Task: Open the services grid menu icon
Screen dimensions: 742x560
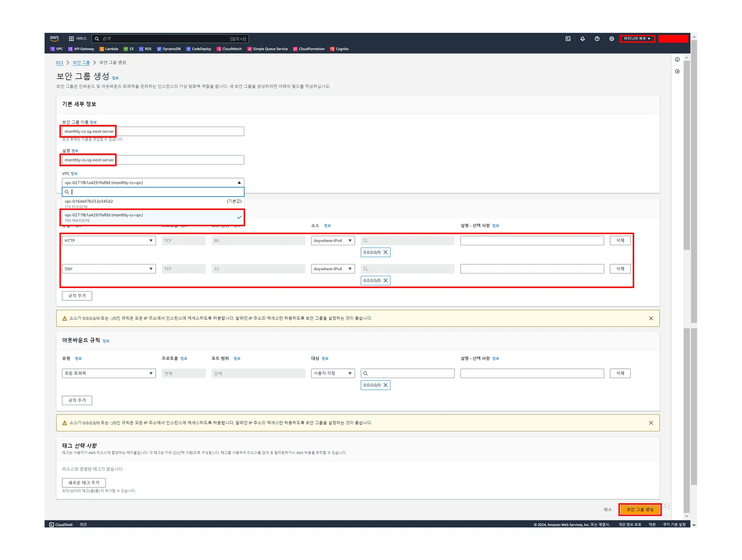Action: 71,39
